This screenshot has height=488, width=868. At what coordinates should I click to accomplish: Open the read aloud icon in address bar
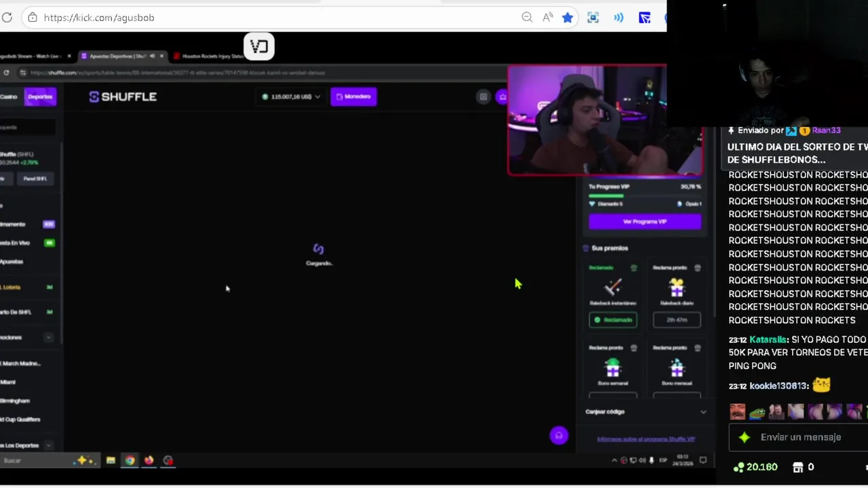[547, 18]
